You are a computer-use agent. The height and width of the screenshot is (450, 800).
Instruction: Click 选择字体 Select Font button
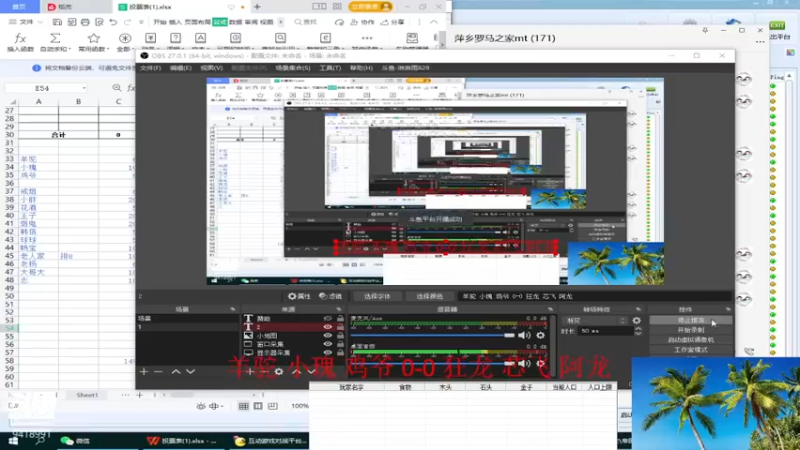pos(377,296)
